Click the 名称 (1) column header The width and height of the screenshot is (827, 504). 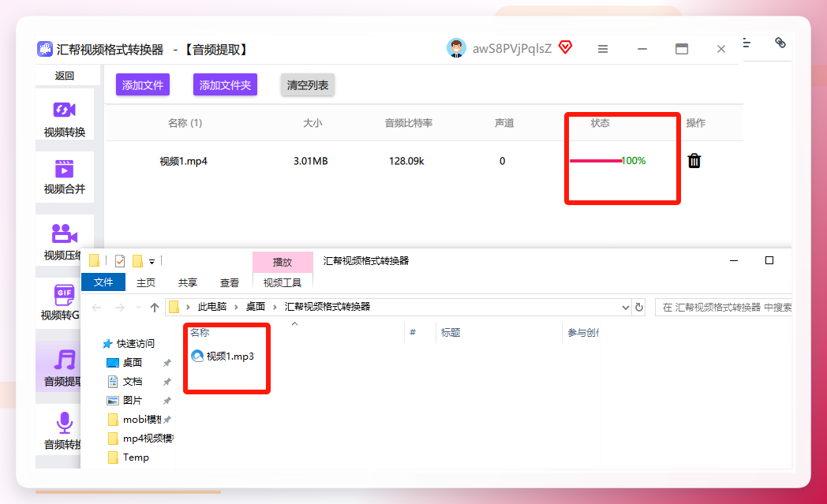coord(185,123)
